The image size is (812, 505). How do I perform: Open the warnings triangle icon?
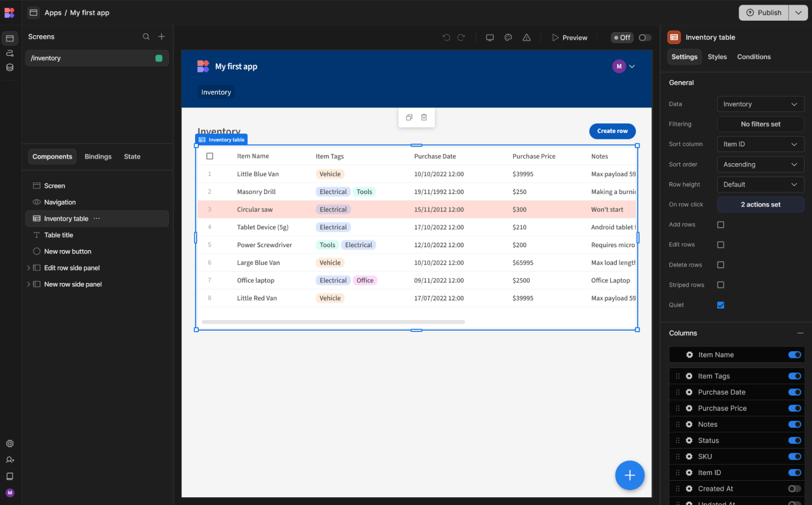(x=526, y=37)
